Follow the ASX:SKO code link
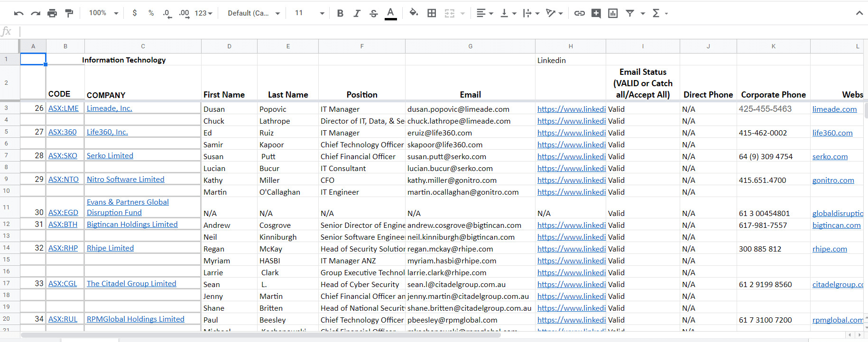Viewport: 868px width, 342px height. click(x=63, y=156)
